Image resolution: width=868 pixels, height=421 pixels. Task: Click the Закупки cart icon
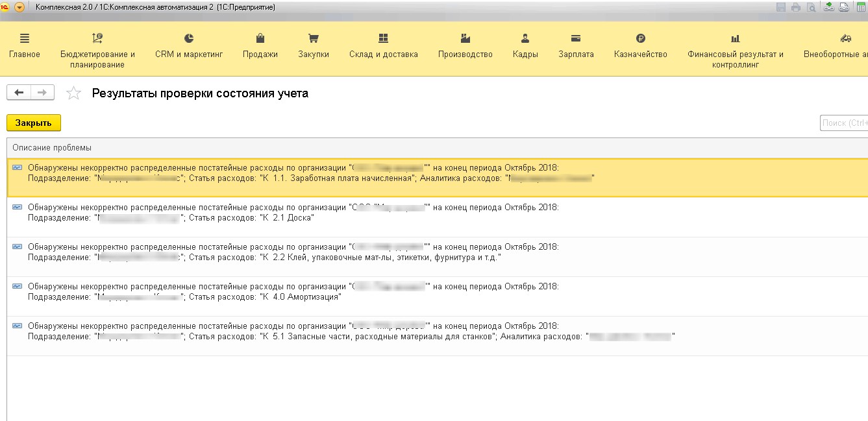point(314,38)
